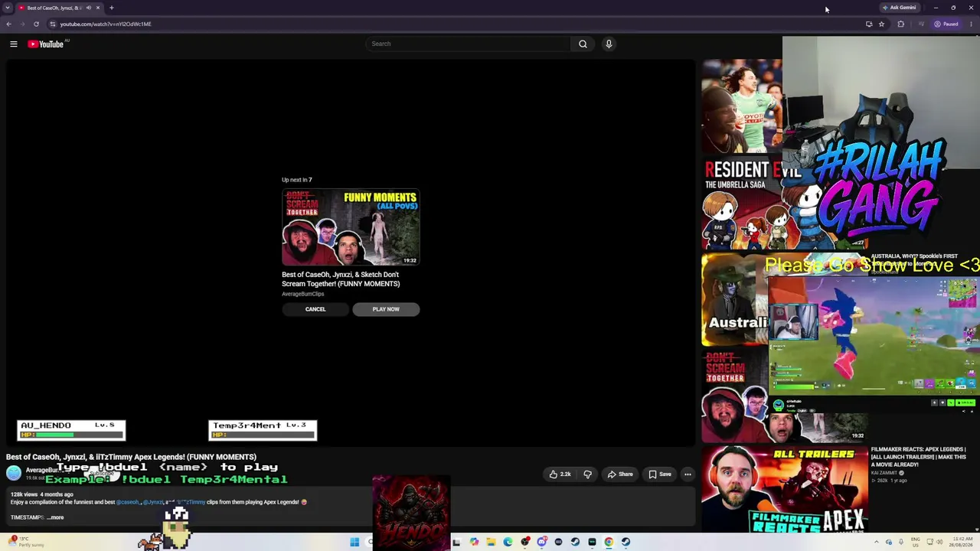
Task: Reload the YouTube page
Action: [x=36, y=24]
